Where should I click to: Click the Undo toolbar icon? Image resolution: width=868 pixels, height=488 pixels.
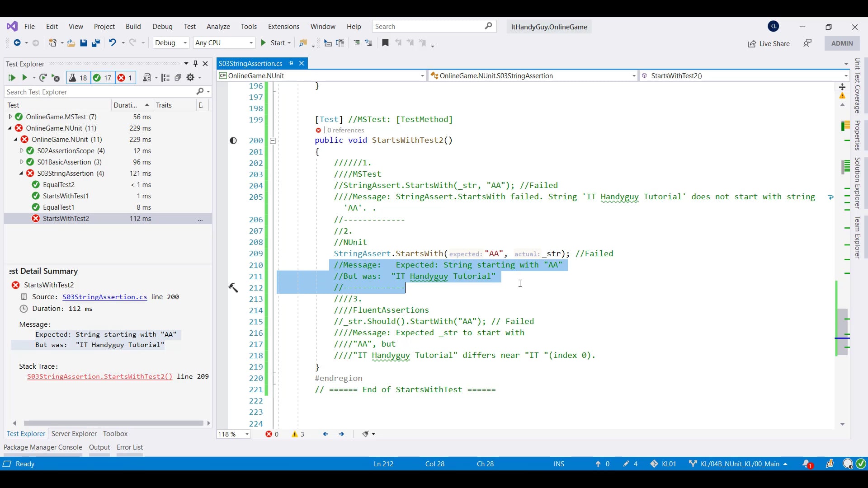coord(112,43)
